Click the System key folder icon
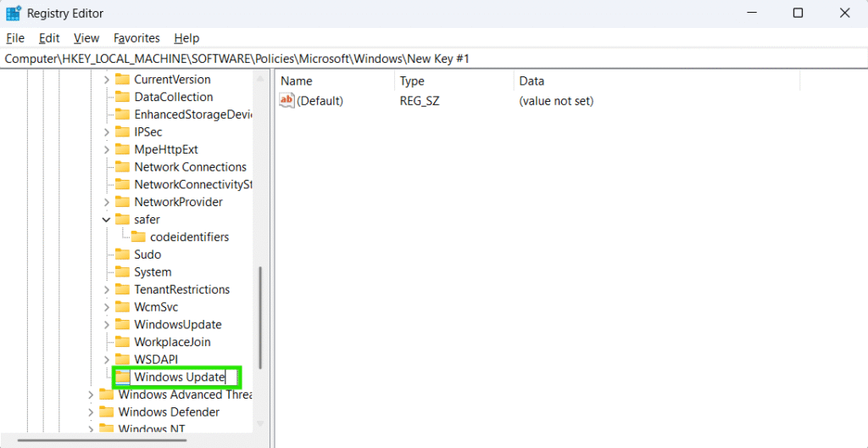868x448 pixels. point(122,272)
